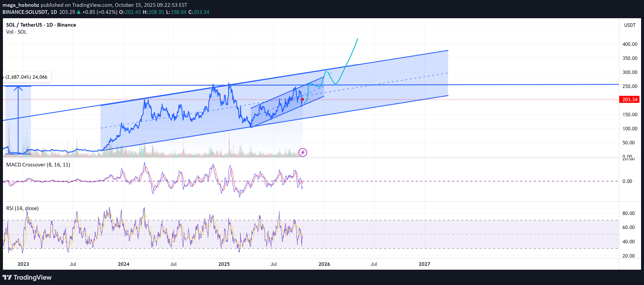Viewport: 644px width, 285px height.
Task: Open the USDT currency selector
Action: pyautogui.click(x=630, y=25)
